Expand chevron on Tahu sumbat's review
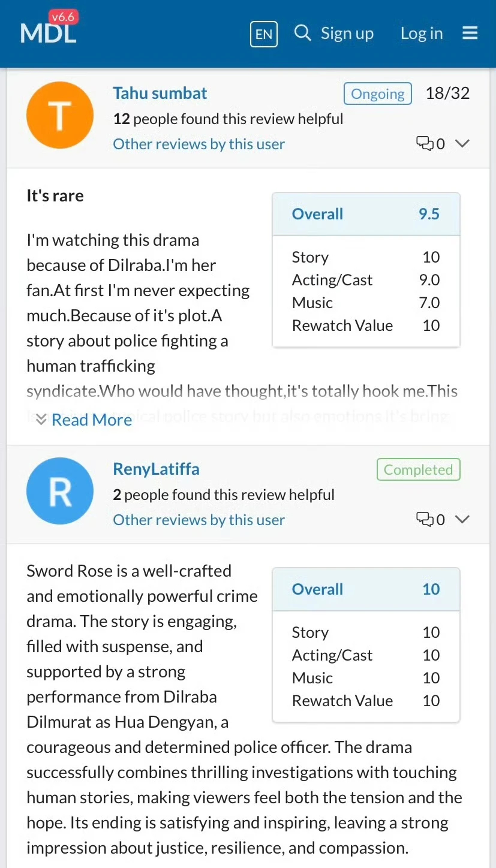The width and height of the screenshot is (496, 868). (x=462, y=143)
